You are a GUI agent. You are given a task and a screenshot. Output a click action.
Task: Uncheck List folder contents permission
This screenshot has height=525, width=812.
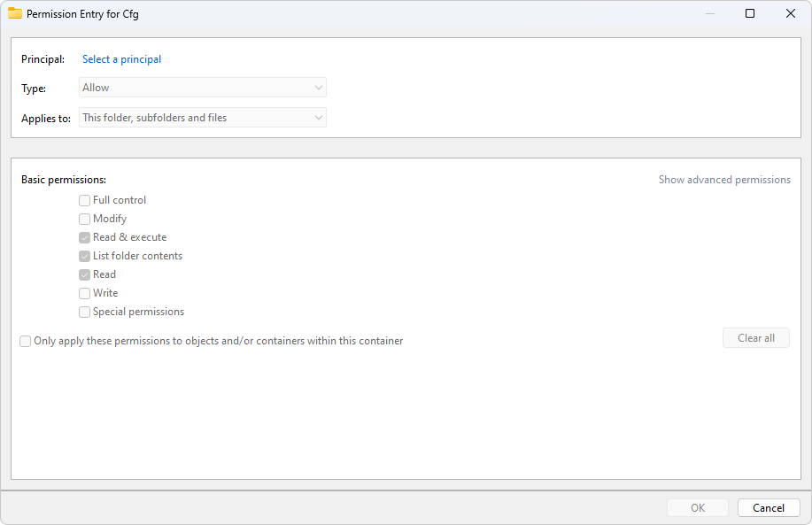(84, 256)
